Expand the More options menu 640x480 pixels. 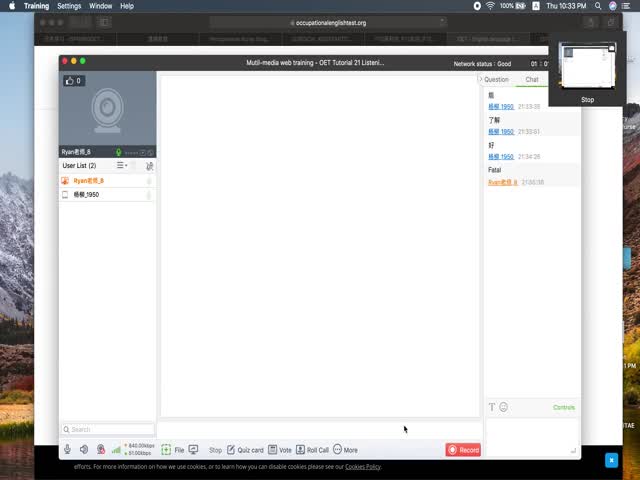pos(345,450)
